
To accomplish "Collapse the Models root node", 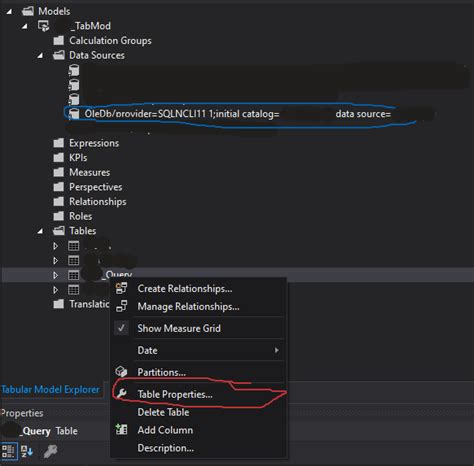I will (9, 12).
